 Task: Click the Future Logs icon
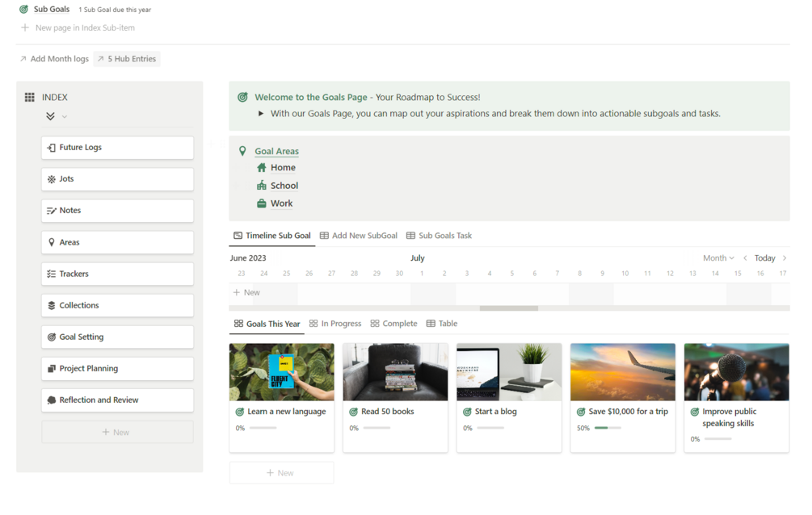(x=51, y=148)
